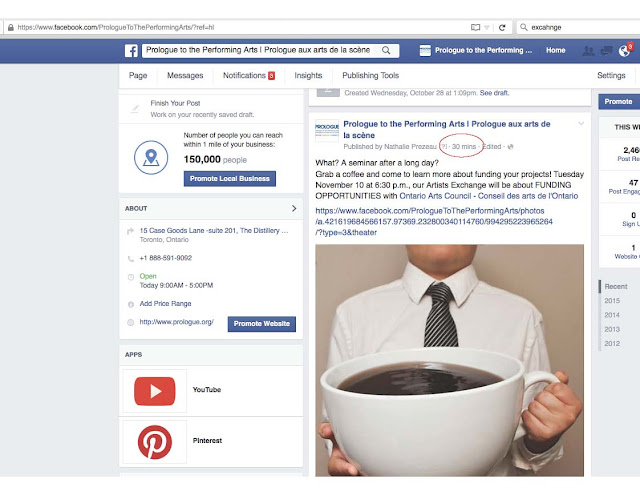
Task: Click the browser search magnifier icon
Action: 523,27
